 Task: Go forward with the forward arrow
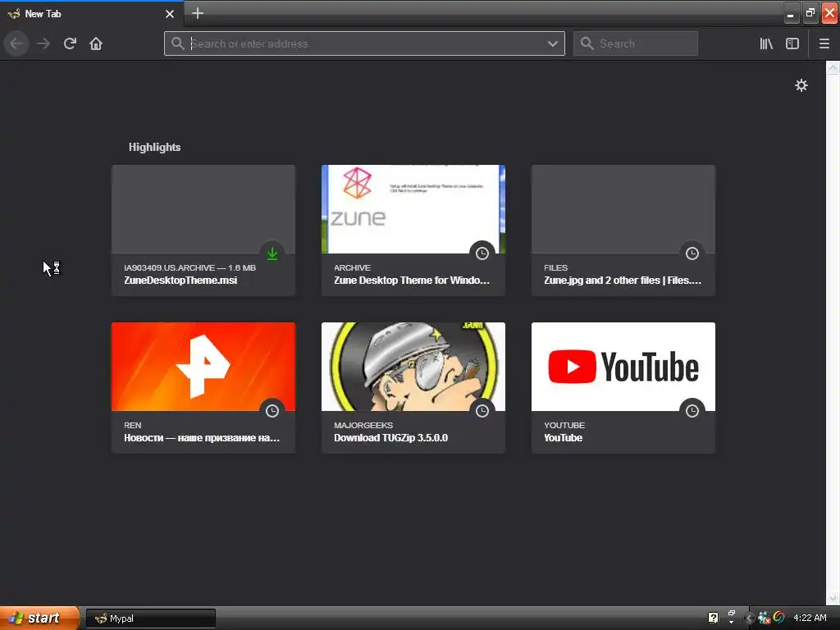tap(43, 43)
